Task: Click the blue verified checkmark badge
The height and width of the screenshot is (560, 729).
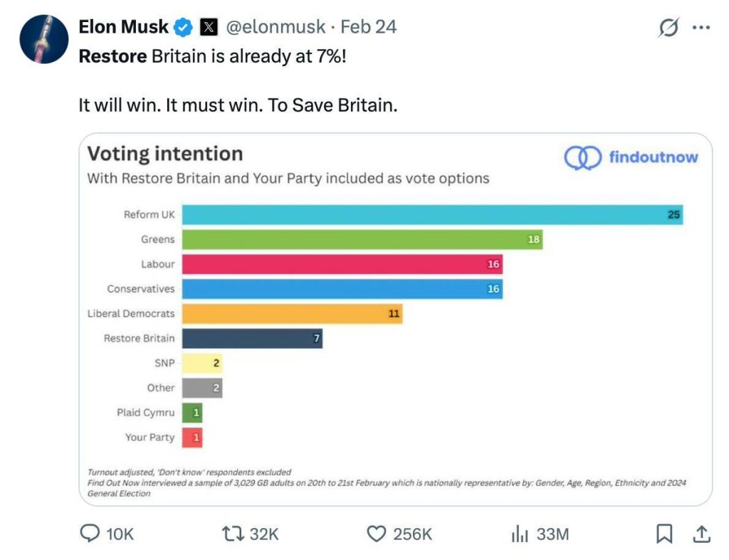Action: pyautogui.click(x=183, y=28)
